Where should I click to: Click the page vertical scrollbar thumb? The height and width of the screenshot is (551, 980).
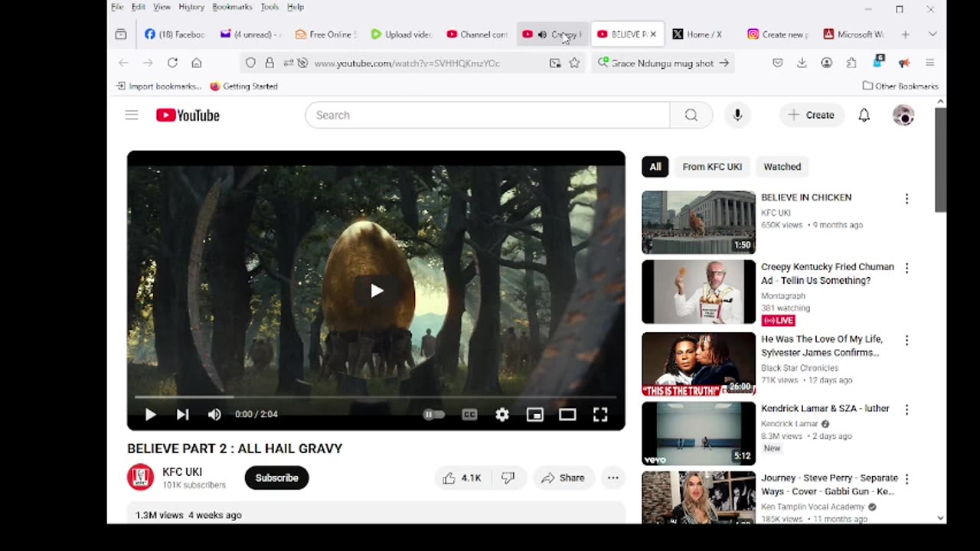click(x=940, y=161)
